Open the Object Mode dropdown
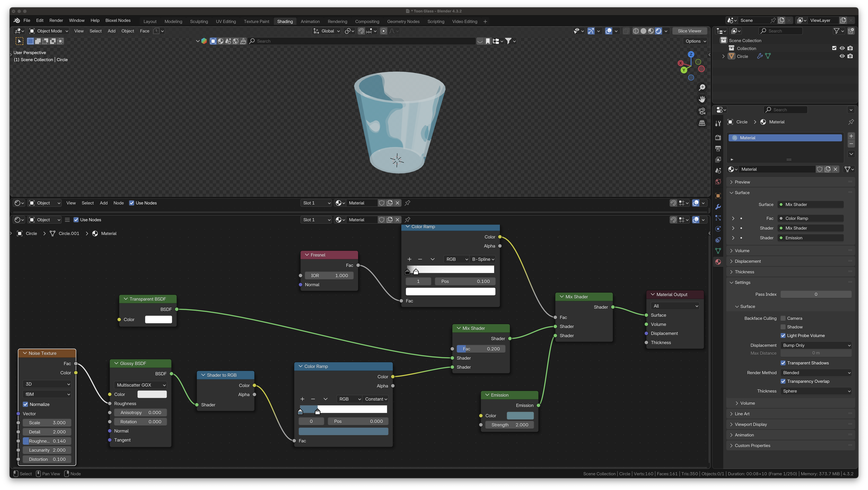The width and height of the screenshot is (868, 490). tap(49, 31)
